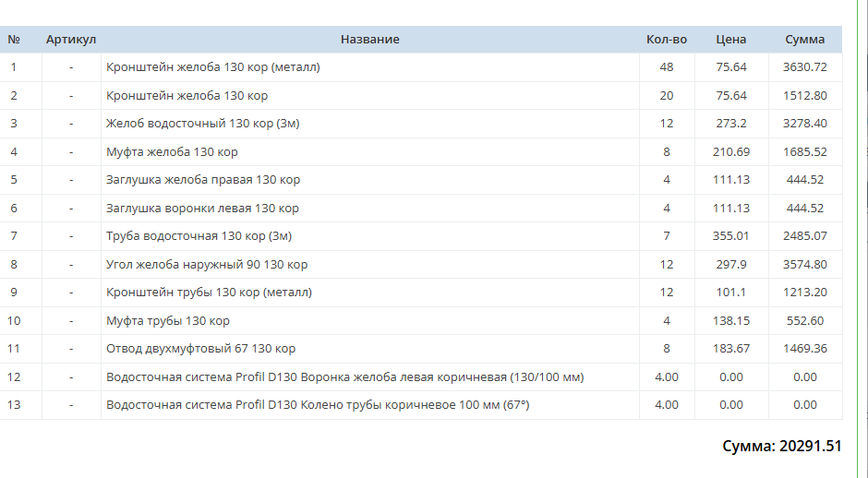Select Труба водосточная 130 кор (3м) row
Screen dimensions: 868x478
[x=421, y=236]
